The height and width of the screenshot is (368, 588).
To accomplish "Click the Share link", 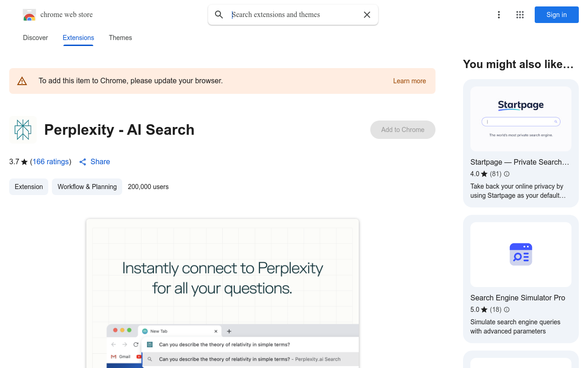I will (x=100, y=162).
